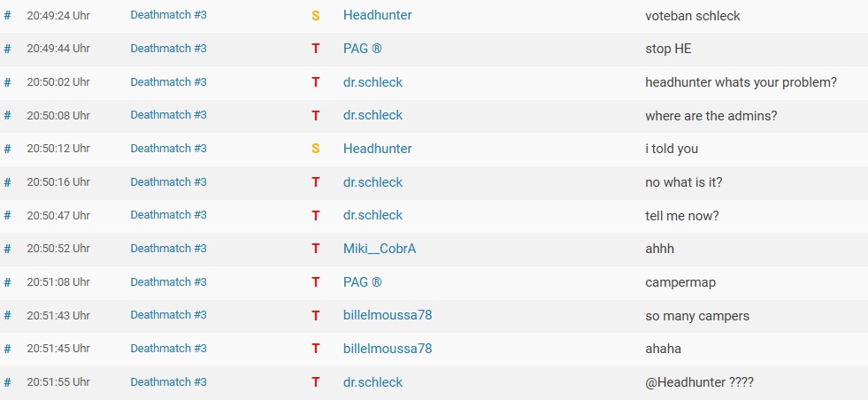This screenshot has width=868, height=400.
Task: Open Headhunter's profile from 'voteban schleck' row
Action: 378,15
